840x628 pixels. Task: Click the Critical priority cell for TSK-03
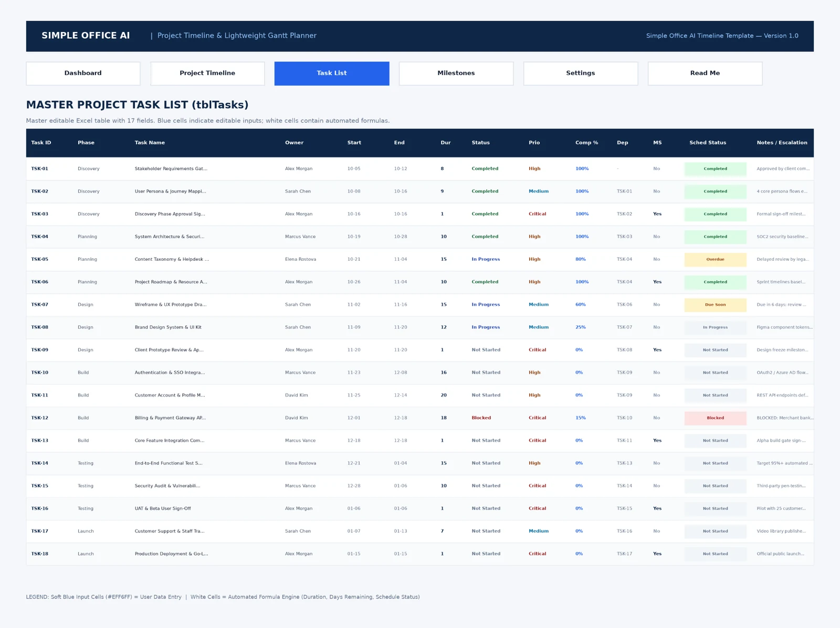(538, 214)
